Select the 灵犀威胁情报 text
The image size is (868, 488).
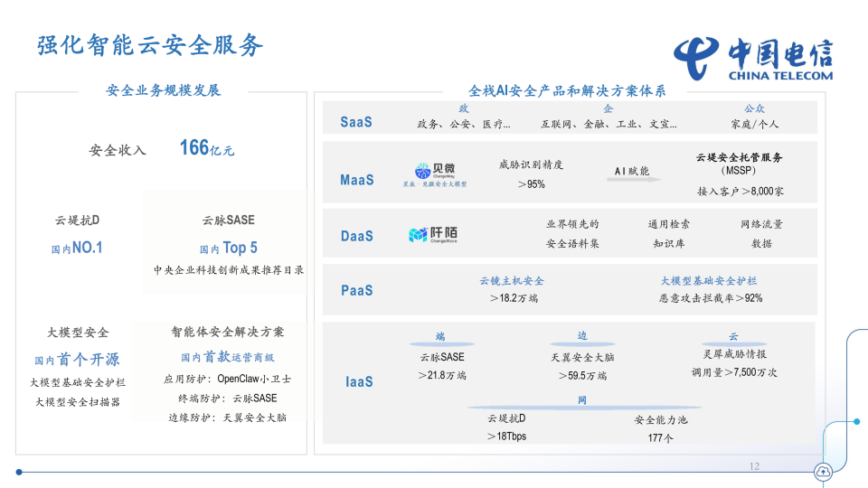[734, 354]
